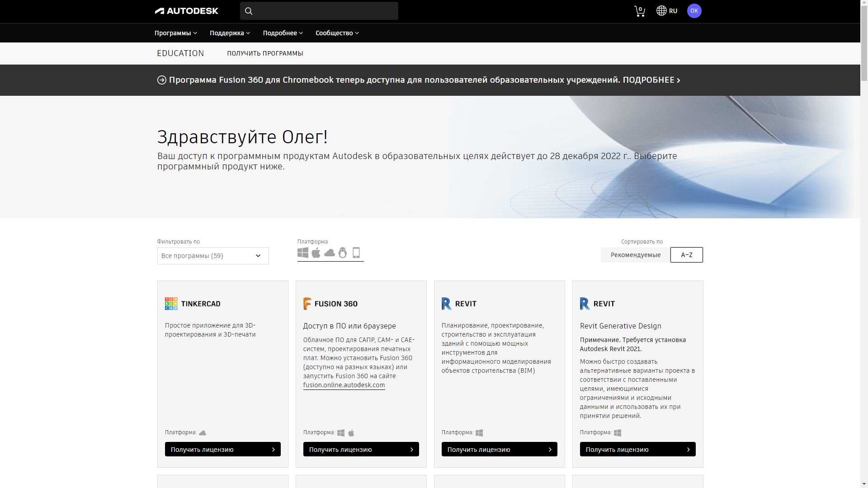Open the fusion.online.autodesk.com link
This screenshot has width=868, height=488.
(x=344, y=385)
